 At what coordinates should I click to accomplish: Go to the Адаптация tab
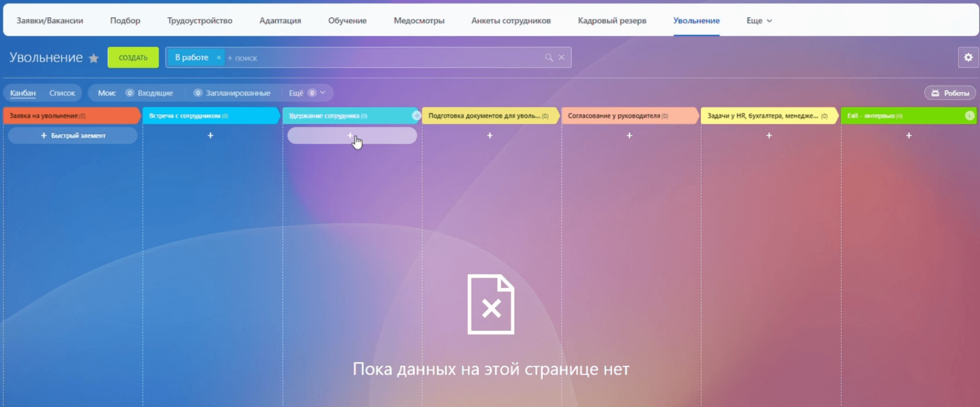(x=280, y=20)
